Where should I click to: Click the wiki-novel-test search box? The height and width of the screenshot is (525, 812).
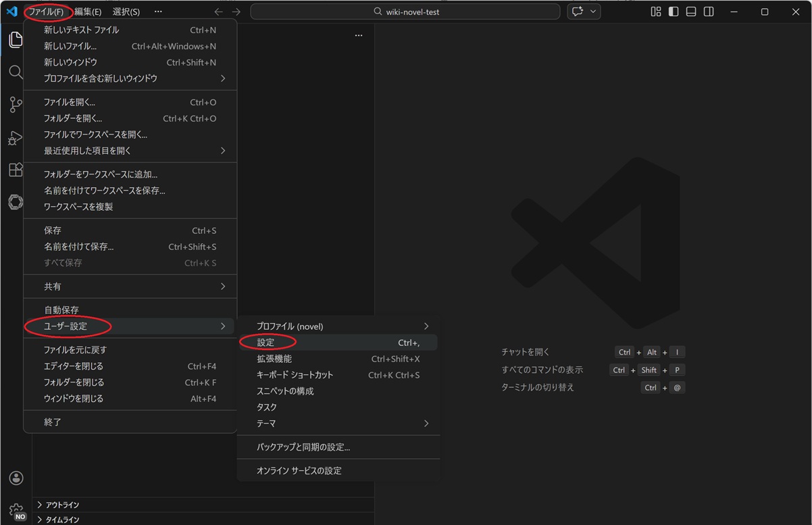(x=405, y=11)
